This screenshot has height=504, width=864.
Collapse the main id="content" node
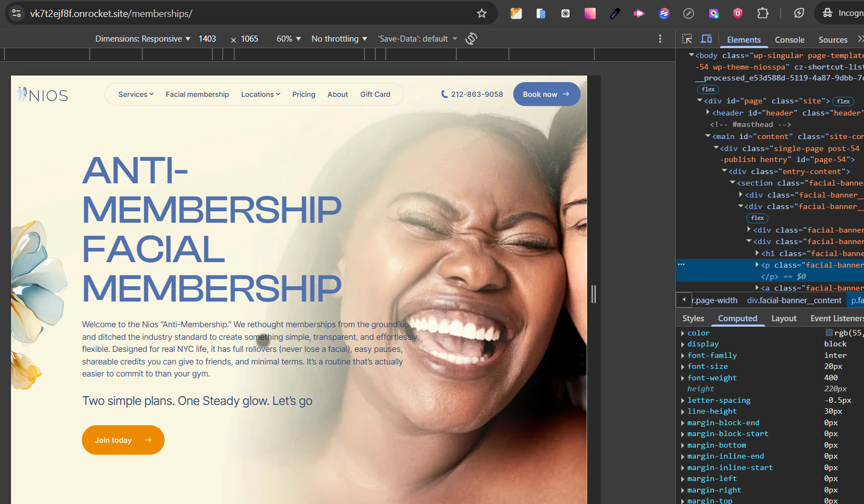click(708, 136)
